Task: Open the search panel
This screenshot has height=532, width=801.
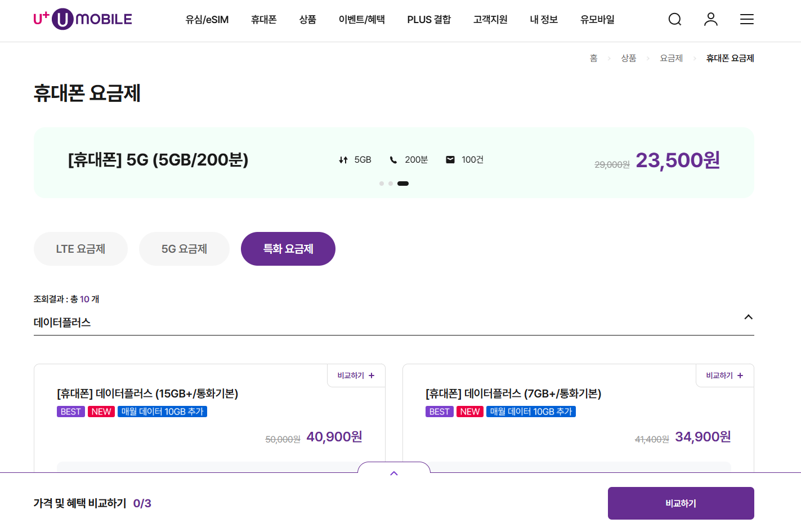Action: pyautogui.click(x=674, y=19)
